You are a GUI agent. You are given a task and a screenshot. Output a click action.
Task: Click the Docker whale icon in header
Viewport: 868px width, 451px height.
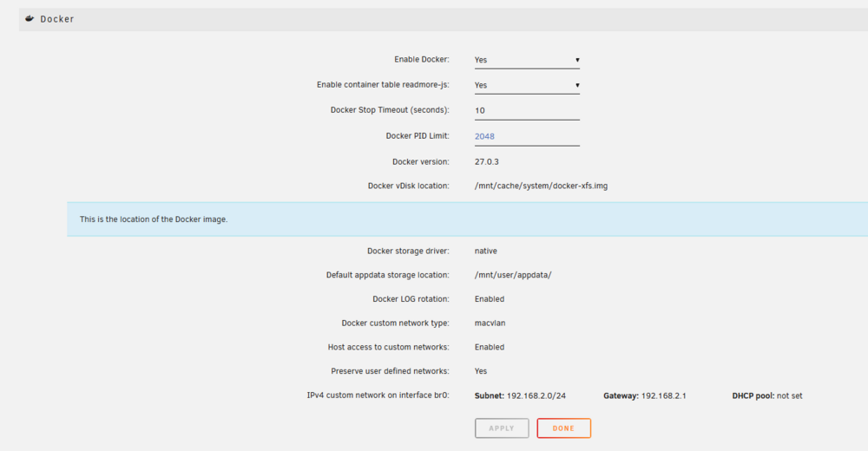30,19
